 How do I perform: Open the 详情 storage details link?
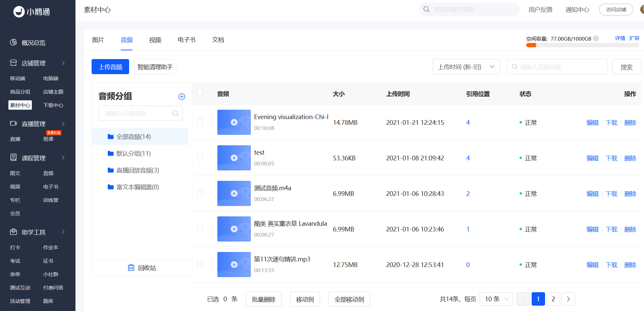(620, 38)
